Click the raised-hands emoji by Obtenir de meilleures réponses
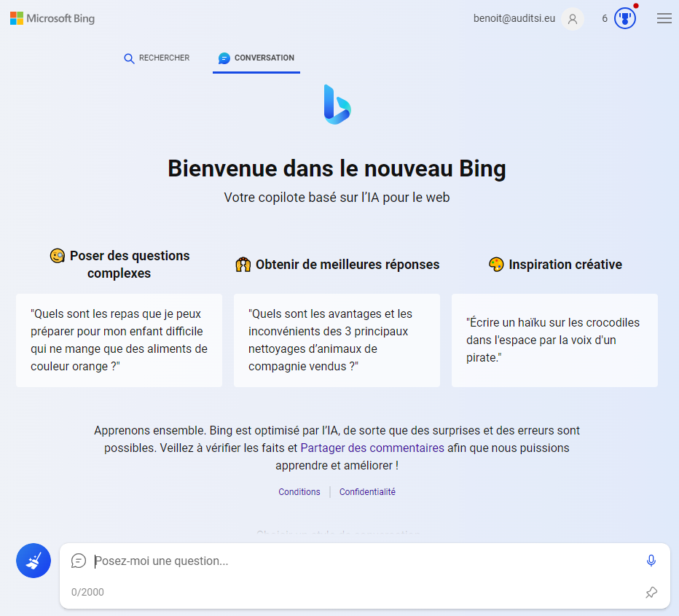 (243, 264)
